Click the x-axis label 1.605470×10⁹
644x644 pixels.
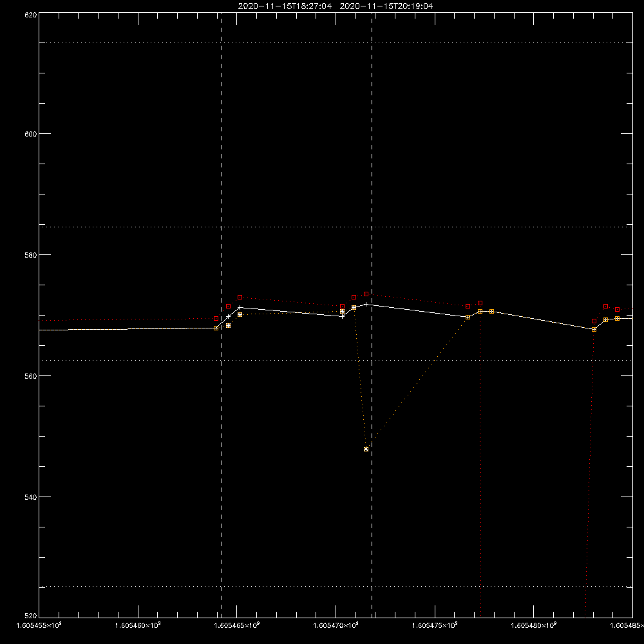(x=336, y=625)
